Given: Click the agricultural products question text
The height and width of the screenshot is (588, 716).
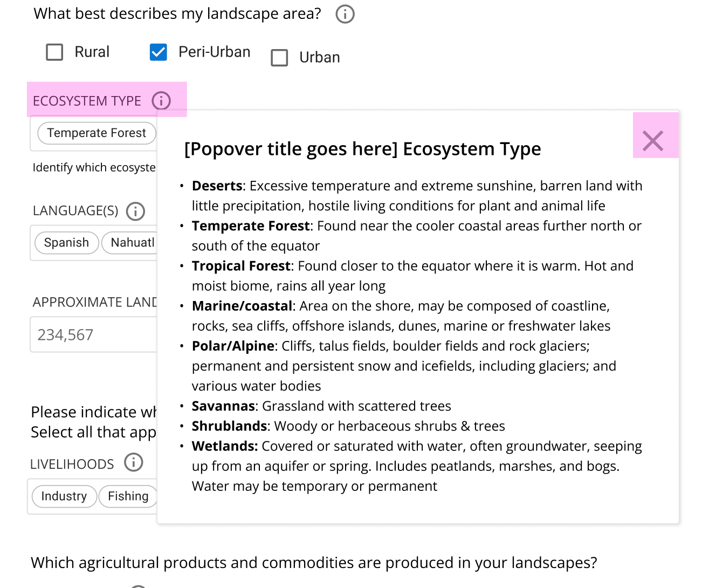Looking at the screenshot, I should [314, 563].
